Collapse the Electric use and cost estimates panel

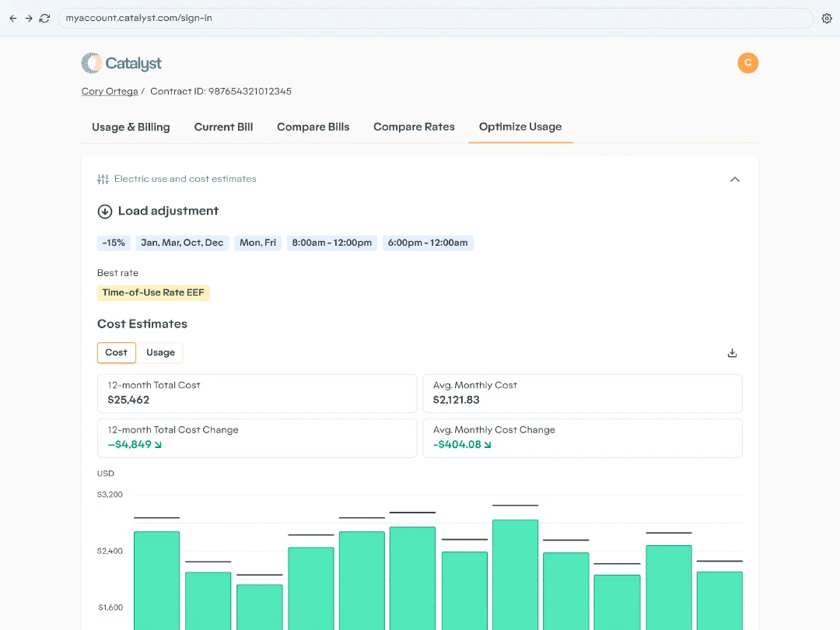(735, 180)
